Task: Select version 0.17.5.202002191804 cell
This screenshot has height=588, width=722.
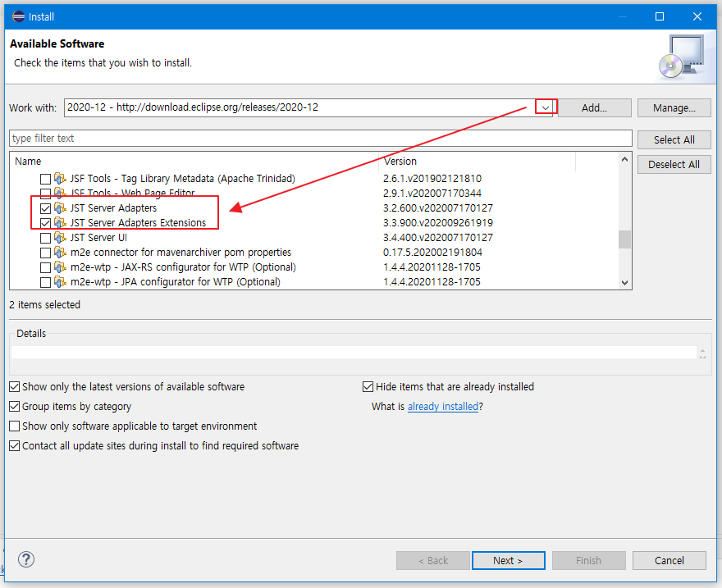Action: (432, 252)
